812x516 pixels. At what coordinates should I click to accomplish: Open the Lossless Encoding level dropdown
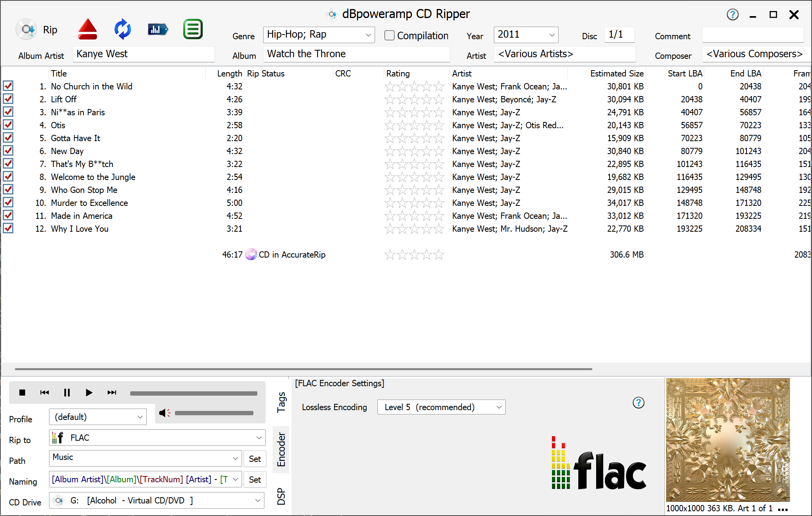(499, 407)
